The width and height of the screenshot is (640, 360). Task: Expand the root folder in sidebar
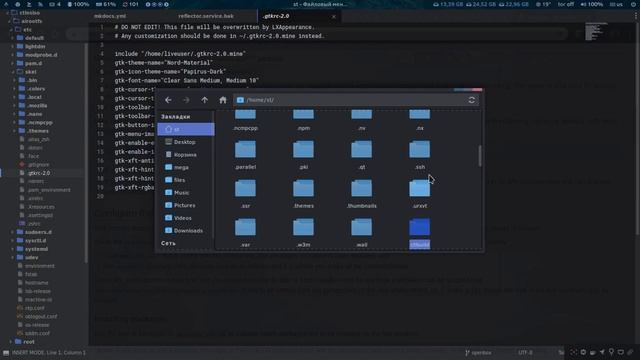tap(11, 342)
